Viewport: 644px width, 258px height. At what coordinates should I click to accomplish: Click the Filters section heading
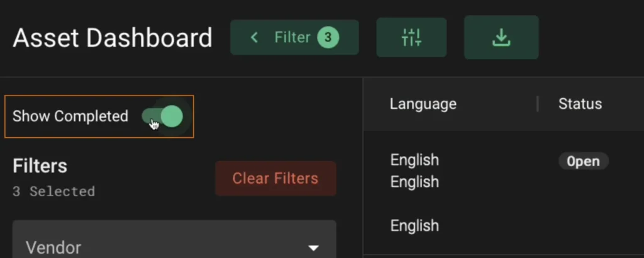coord(40,166)
